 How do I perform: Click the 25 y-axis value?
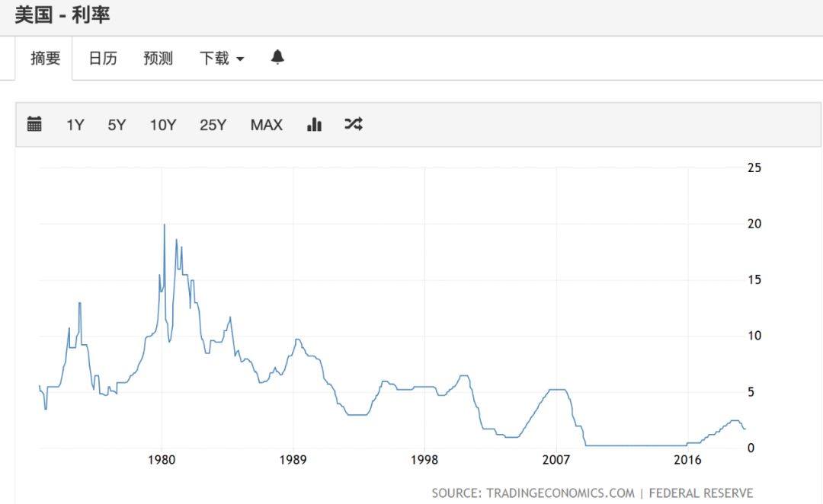click(x=754, y=167)
